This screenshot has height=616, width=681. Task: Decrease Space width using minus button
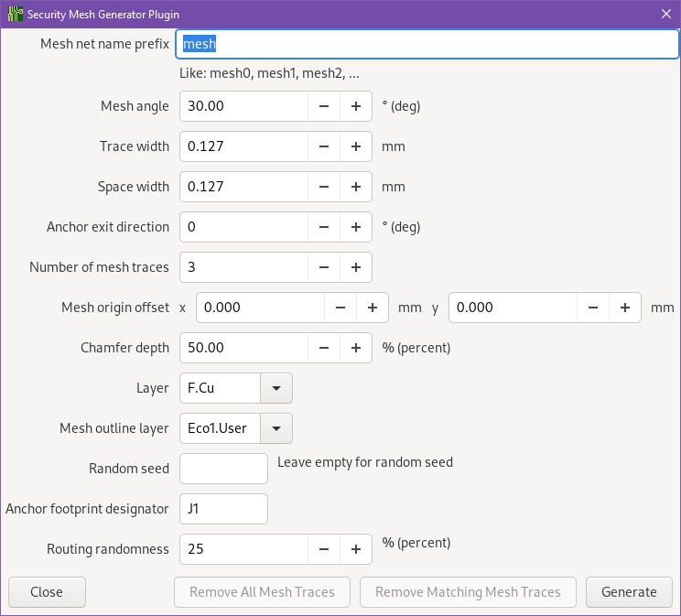coord(324,187)
